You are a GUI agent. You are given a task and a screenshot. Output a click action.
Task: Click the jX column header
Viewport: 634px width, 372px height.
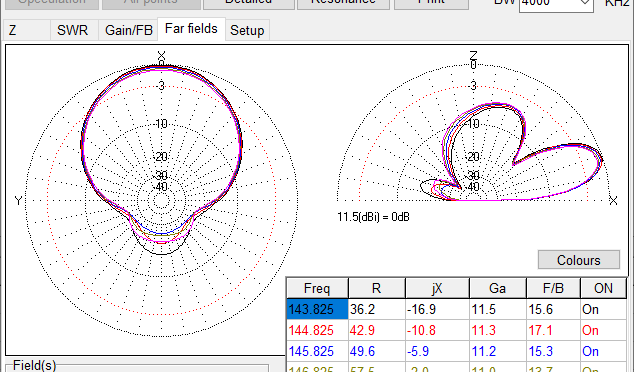437,288
